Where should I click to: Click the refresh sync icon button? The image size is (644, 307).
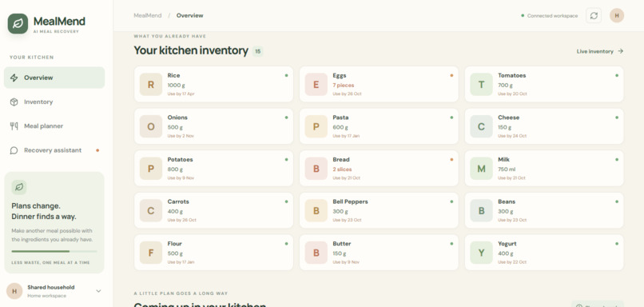594,16
